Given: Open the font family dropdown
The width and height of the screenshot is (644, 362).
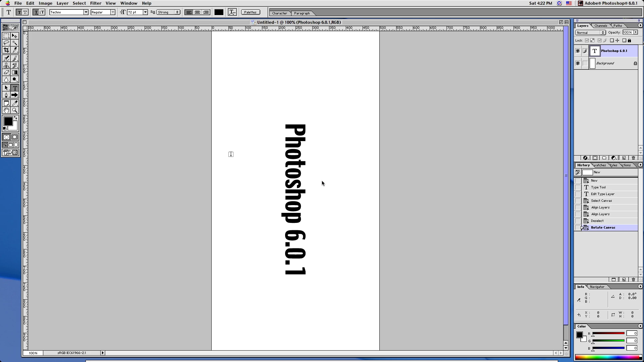Looking at the screenshot, I should [86, 12].
